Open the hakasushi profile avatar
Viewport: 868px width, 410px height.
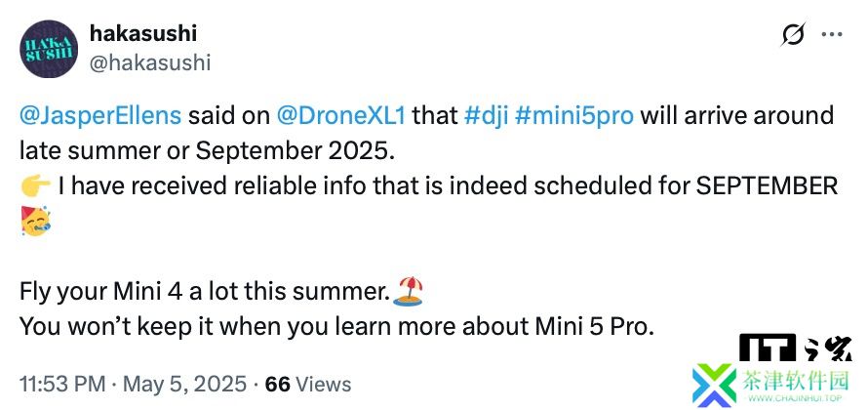click(49, 49)
